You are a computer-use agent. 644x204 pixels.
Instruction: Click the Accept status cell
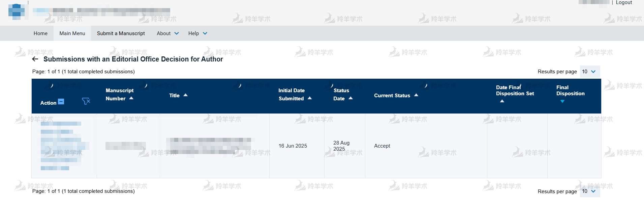click(382, 146)
